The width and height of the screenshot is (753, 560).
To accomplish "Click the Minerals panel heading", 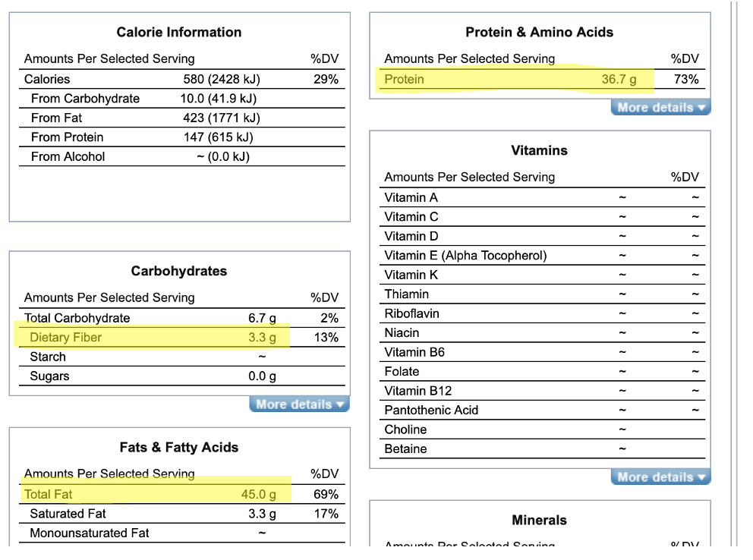I will (x=539, y=521).
